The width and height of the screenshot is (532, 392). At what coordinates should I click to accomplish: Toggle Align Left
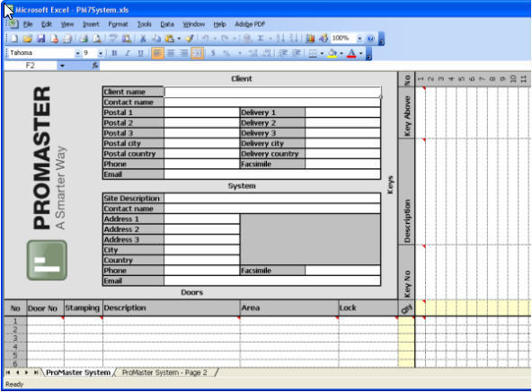pos(157,53)
